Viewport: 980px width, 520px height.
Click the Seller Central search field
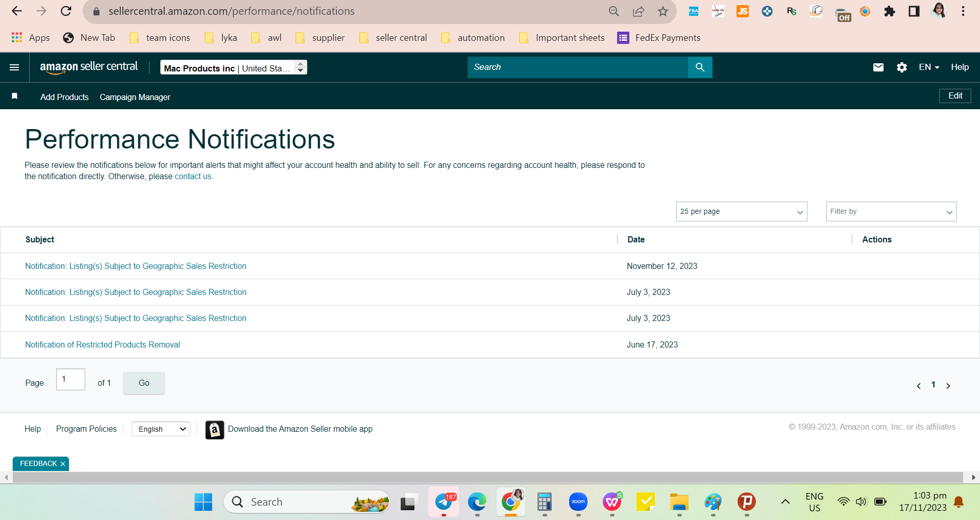tap(578, 67)
